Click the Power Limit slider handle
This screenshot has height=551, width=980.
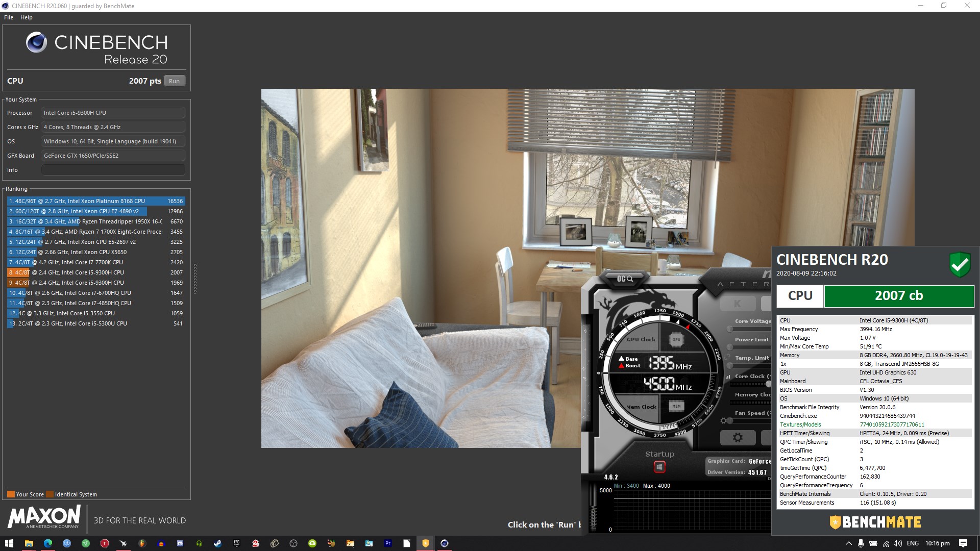click(x=730, y=347)
